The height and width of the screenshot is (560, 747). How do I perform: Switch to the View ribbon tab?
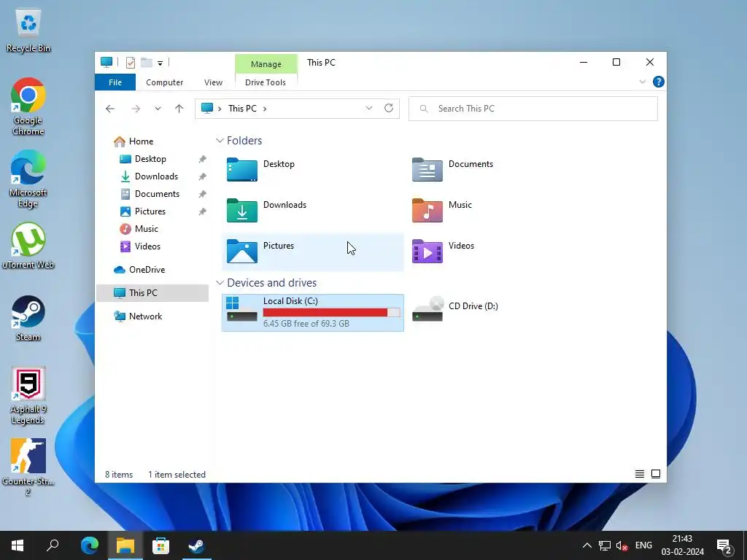click(213, 82)
